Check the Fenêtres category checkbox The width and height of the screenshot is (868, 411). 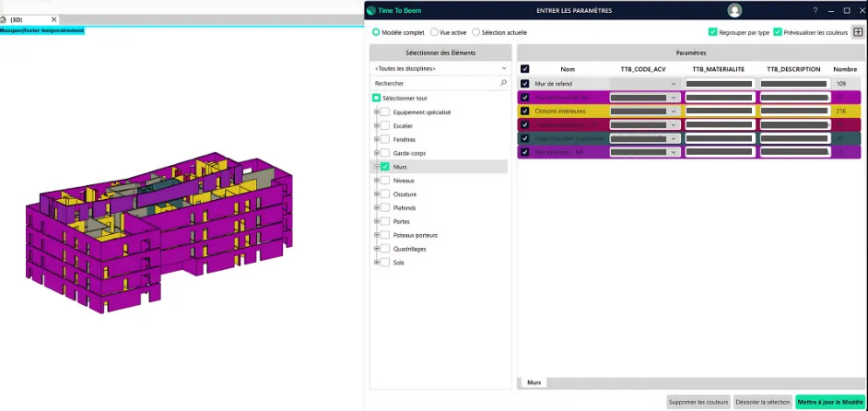tap(385, 139)
